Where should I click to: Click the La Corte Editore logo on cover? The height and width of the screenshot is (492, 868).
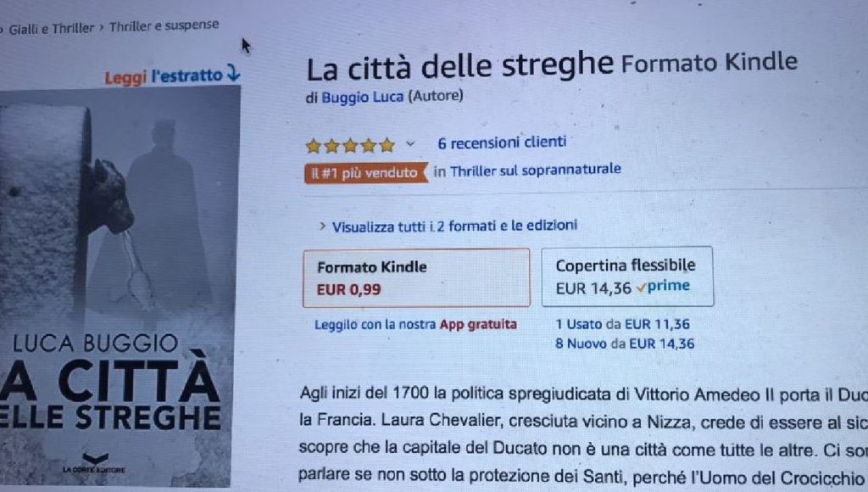click(94, 464)
